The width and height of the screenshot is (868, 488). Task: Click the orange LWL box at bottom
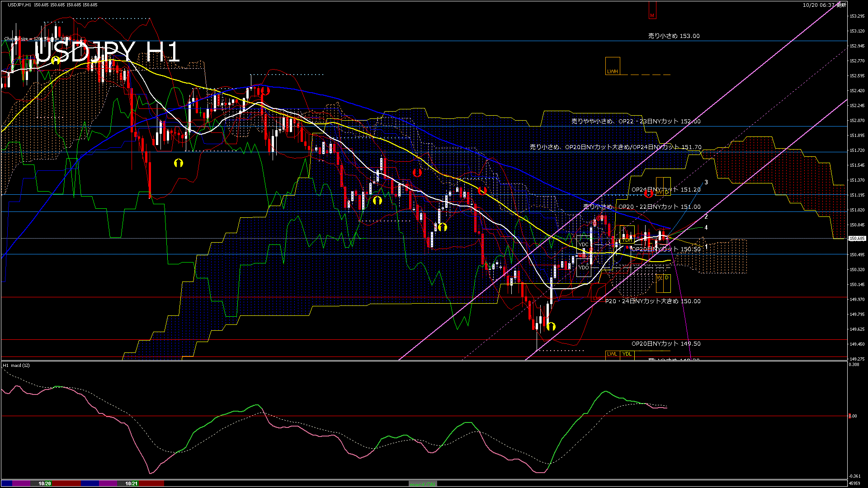click(612, 354)
